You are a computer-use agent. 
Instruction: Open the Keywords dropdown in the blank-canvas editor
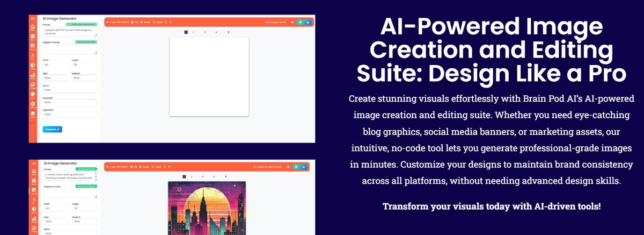click(x=70, y=102)
